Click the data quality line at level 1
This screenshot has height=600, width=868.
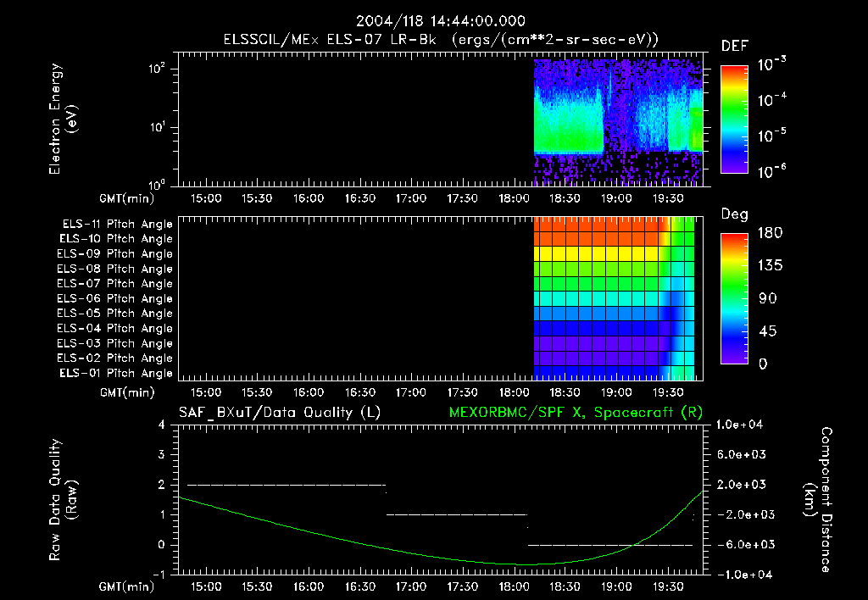(x=457, y=514)
